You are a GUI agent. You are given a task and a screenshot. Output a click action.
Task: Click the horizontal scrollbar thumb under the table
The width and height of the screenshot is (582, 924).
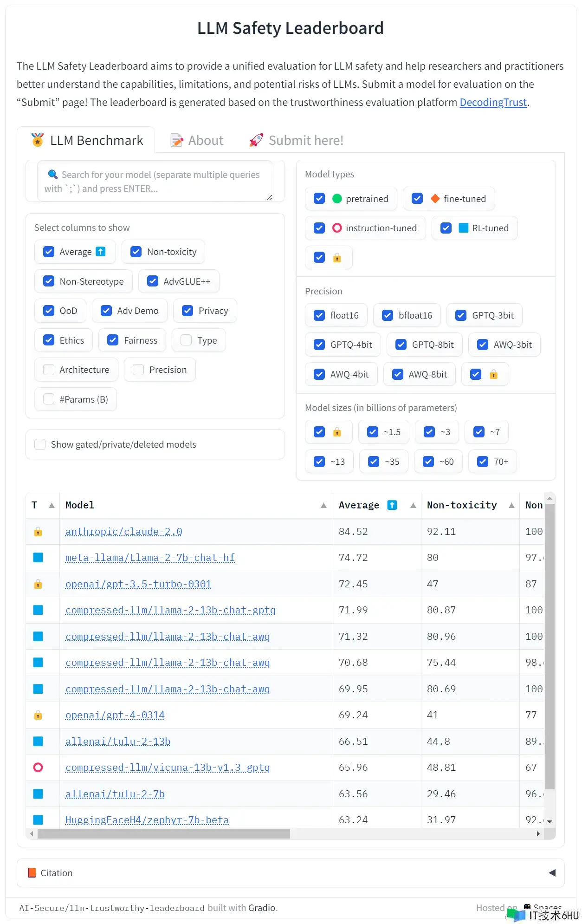163,834
